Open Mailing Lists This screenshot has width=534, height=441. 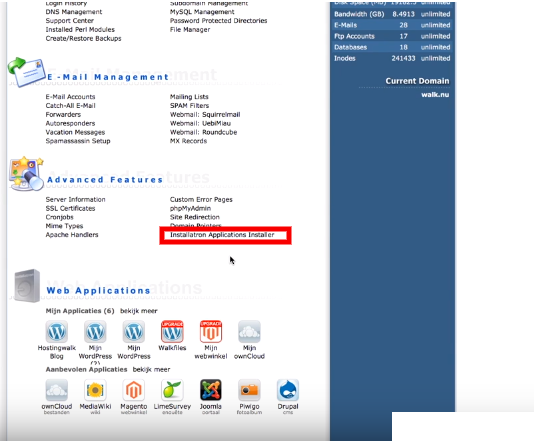tap(189, 97)
